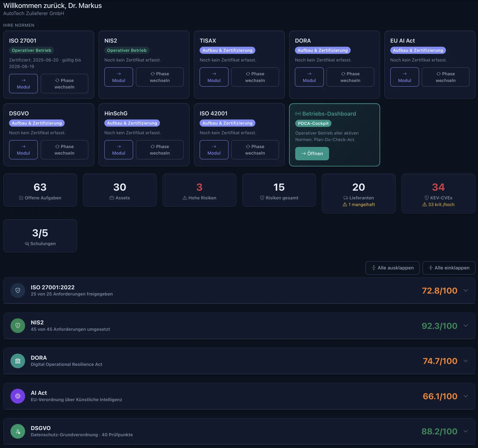This screenshot has width=478, height=448.
Task: Click the warning icon beside Hohe Risiken
Action: (185, 198)
